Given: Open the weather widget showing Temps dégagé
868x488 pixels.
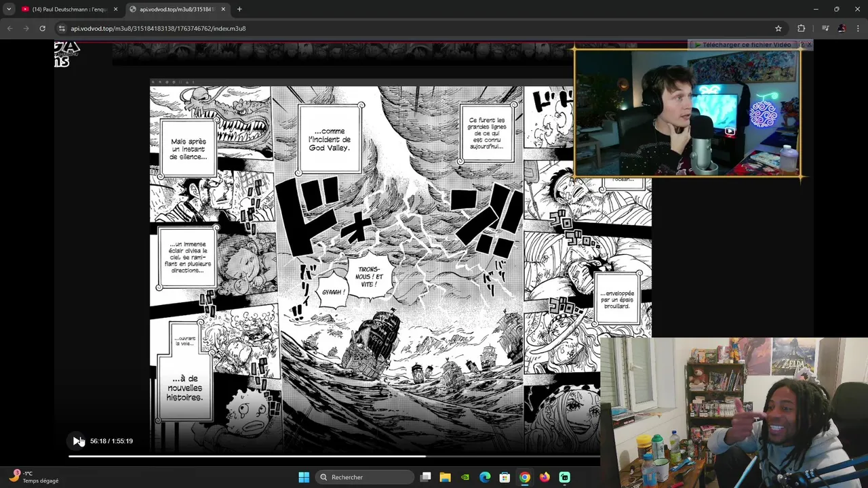Looking at the screenshot, I should click(34, 477).
